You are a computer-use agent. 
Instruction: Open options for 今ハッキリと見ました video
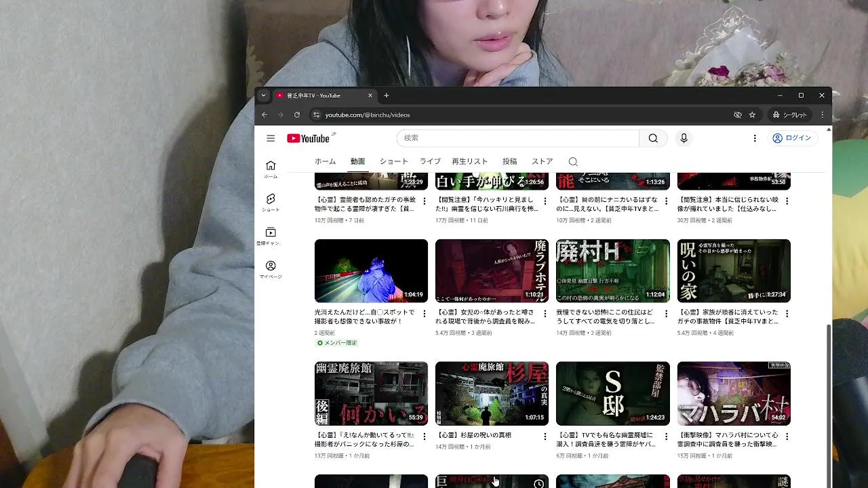pyautogui.click(x=545, y=201)
